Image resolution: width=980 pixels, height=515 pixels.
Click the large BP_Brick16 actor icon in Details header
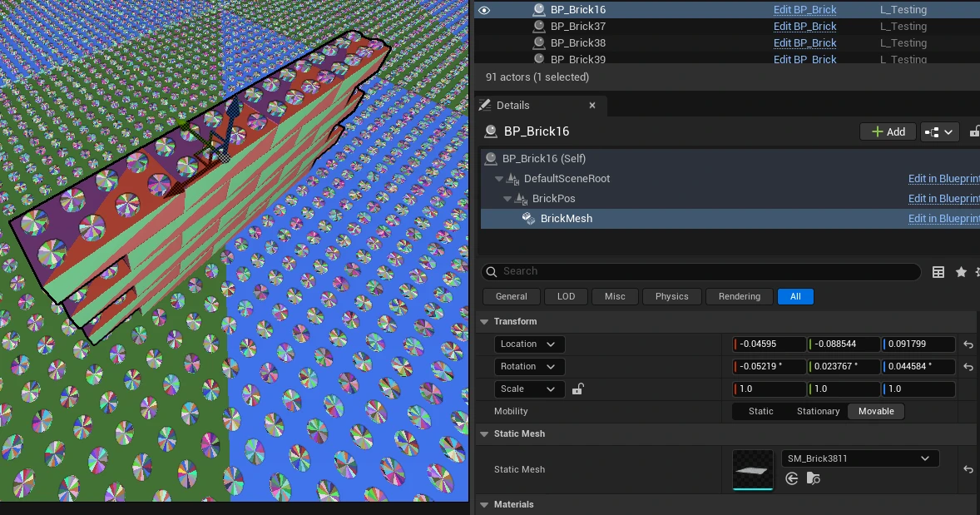coord(492,131)
